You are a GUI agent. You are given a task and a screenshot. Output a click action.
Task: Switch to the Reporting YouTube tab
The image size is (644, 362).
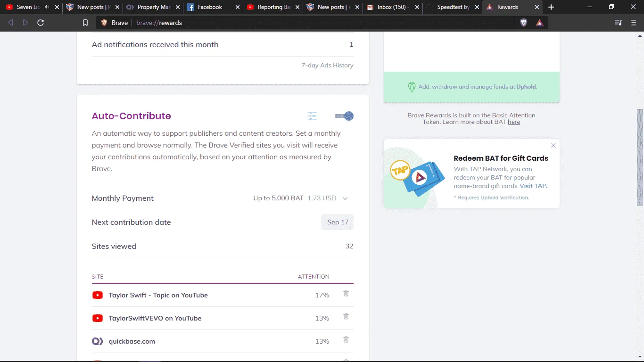[x=270, y=7]
